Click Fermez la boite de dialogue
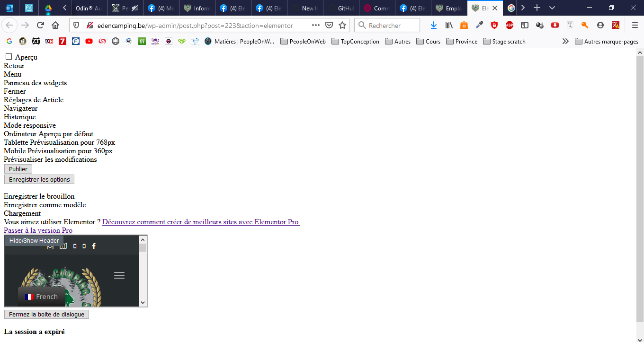 coord(46,314)
